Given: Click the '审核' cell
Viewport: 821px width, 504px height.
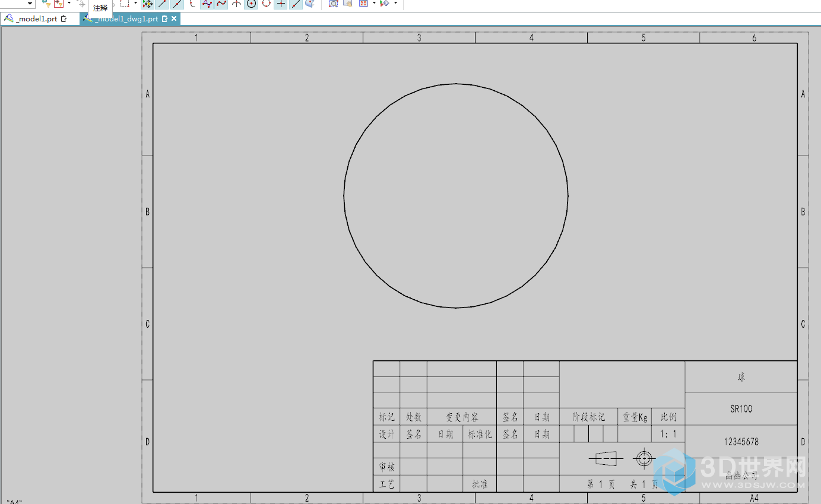Looking at the screenshot, I should (386, 467).
